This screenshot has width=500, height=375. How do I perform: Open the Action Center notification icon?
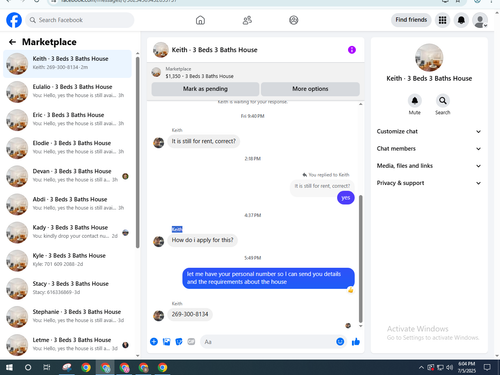487,367
